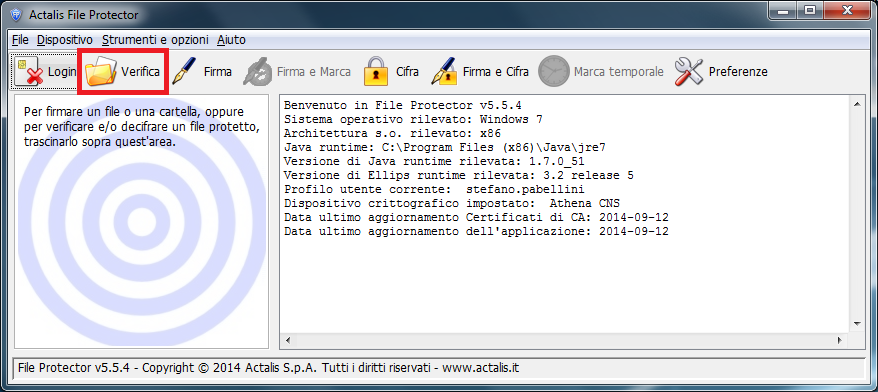
Task: Open the Verifica folder icon
Action: [x=101, y=72]
